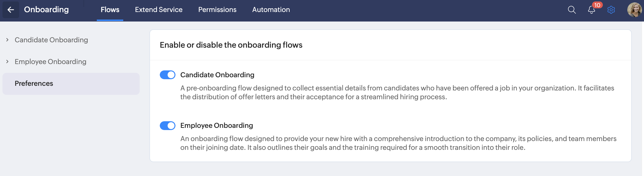Open the Preferences sidebar item

[x=34, y=84]
